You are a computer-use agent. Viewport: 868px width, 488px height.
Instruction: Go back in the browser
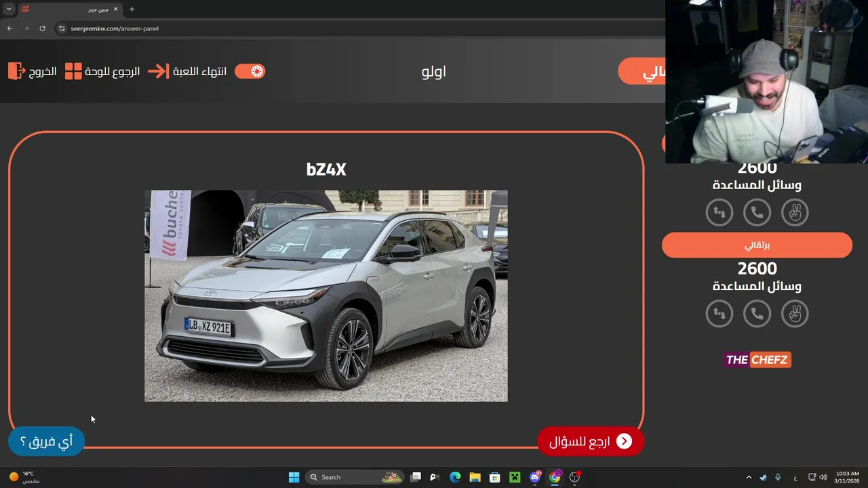tap(9, 28)
